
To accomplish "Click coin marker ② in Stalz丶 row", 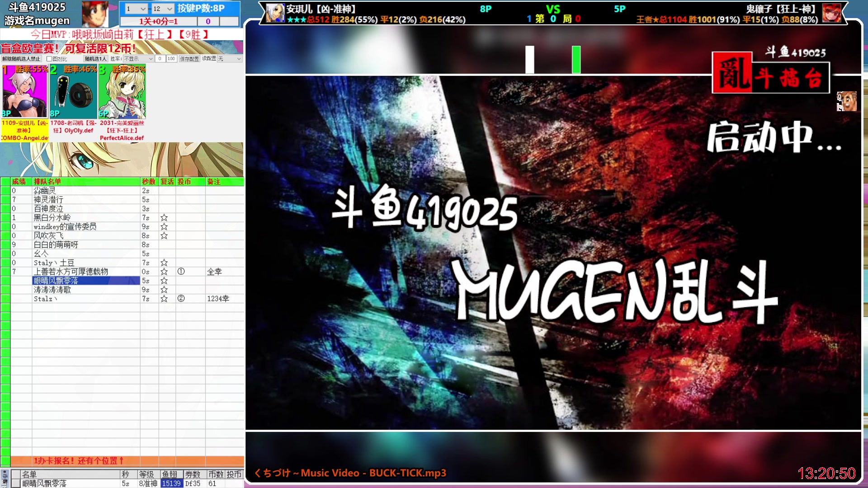I will (x=181, y=299).
